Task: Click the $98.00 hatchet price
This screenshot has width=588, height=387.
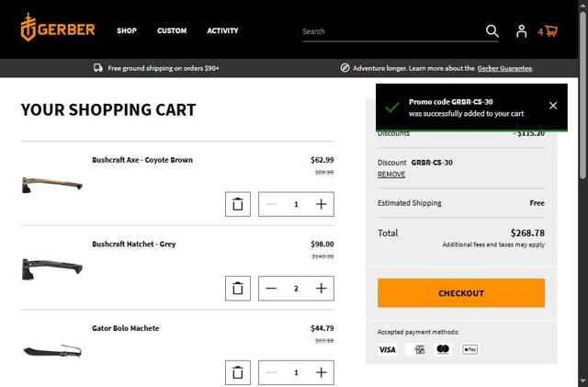Action: point(322,244)
